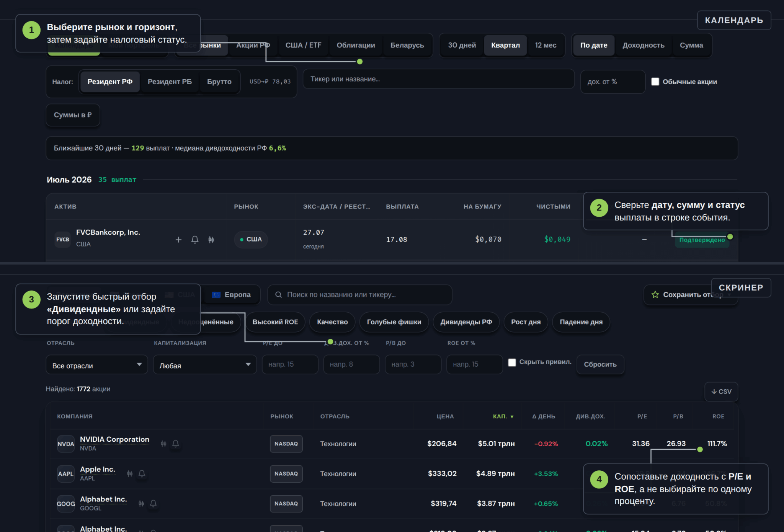
Task: Click the bell icon next to NVIDIA Corporation
Action: [x=176, y=444]
